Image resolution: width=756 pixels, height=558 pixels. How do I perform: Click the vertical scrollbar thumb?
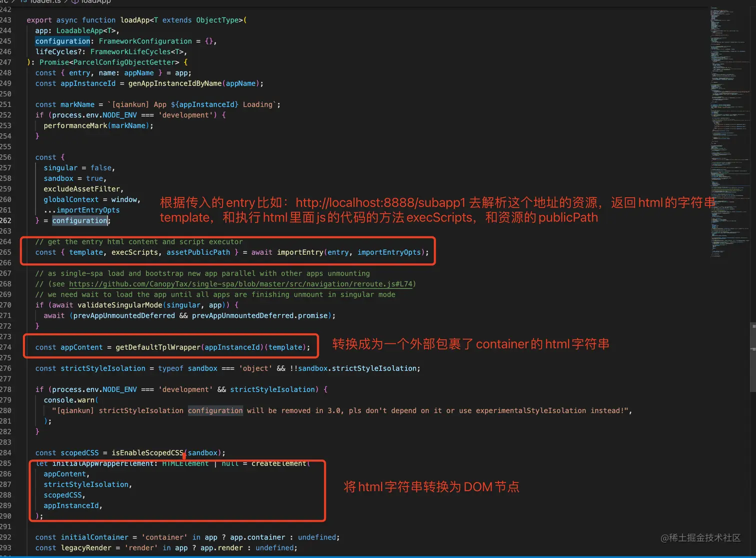tap(753, 357)
